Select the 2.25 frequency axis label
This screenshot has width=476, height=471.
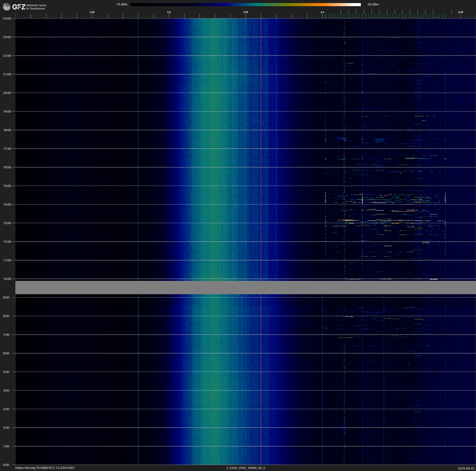pyautogui.click(x=92, y=12)
